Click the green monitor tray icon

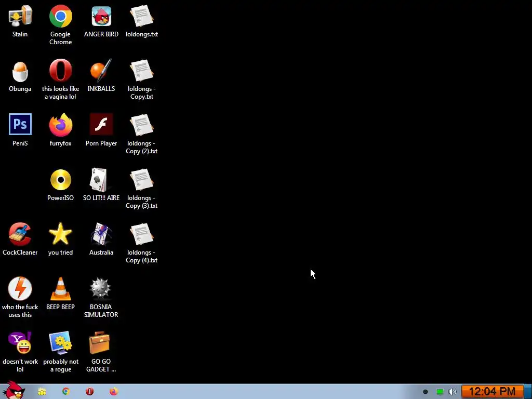click(x=440, y=392)
